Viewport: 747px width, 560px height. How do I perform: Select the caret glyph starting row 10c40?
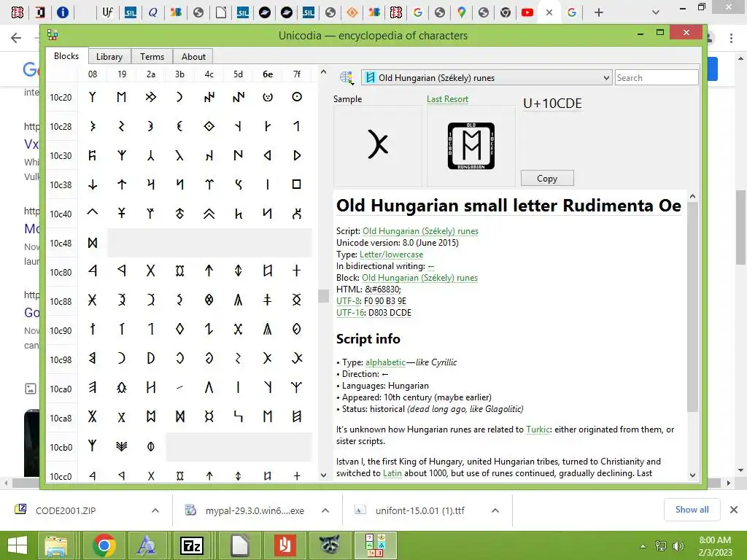[x=93, y=213]
